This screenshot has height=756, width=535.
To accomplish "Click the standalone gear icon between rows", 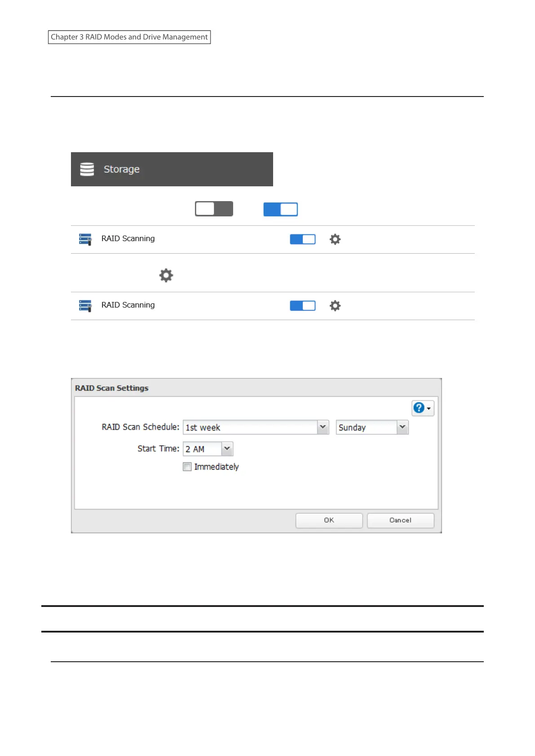I will point(166,275).
